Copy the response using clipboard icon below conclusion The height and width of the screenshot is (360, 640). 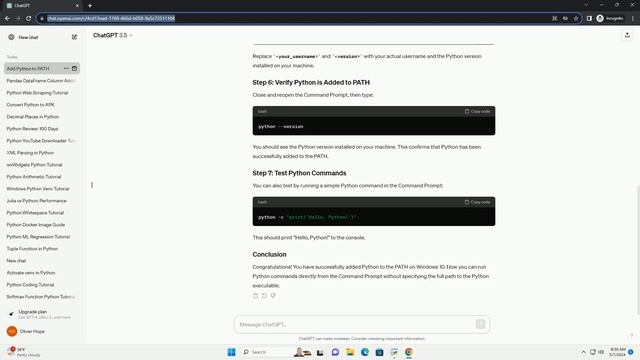[x=256, y=296]
